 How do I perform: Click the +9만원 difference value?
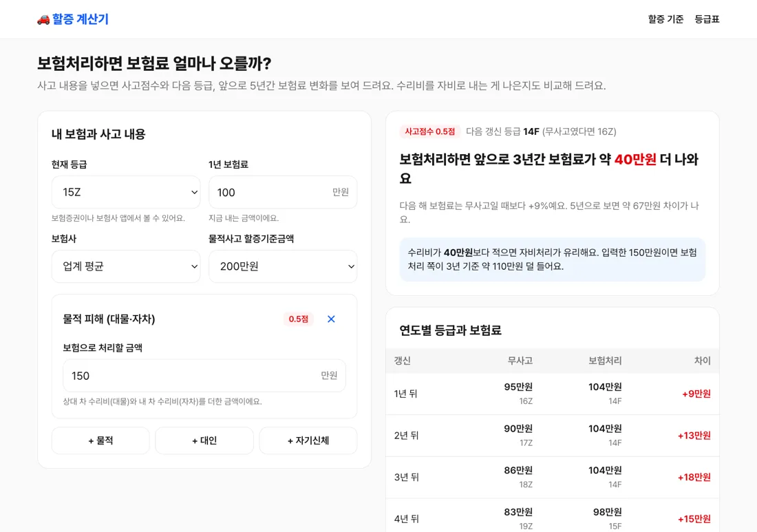click(x=696, y=394)
